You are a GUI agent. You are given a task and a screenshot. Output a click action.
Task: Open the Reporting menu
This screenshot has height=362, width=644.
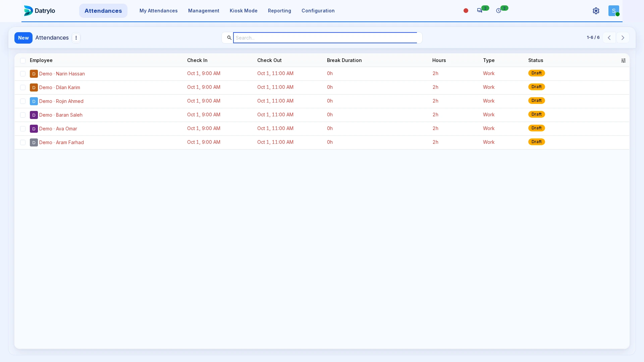[279, 11]
